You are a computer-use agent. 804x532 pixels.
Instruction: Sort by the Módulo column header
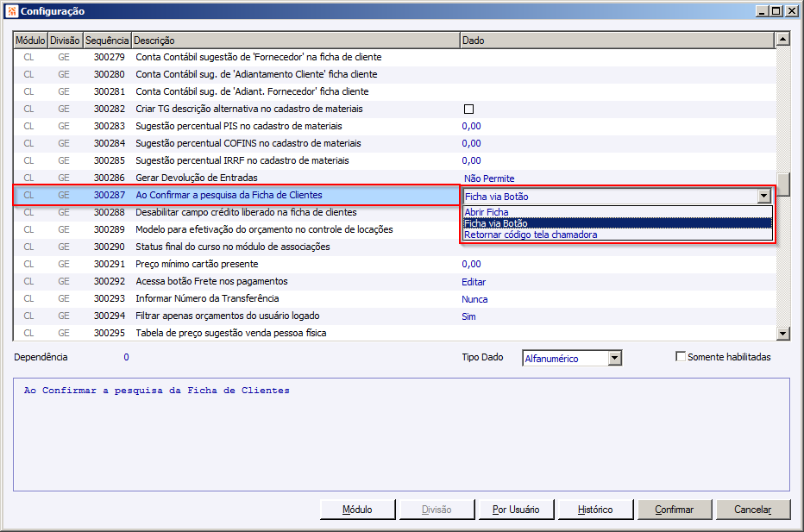(x=30, y=41)
